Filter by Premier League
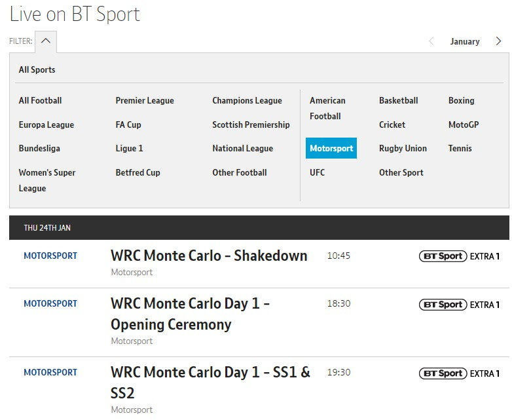The width and height of the screenshot is (512, 420). 145,101
